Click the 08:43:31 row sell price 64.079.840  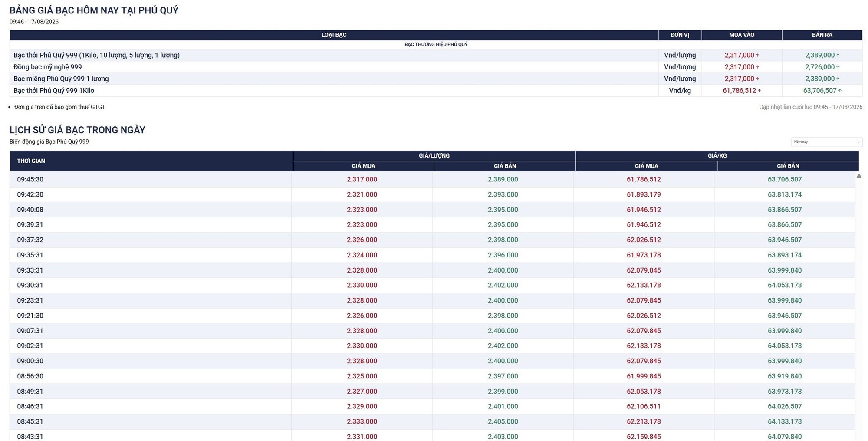(x=785, y=437)
